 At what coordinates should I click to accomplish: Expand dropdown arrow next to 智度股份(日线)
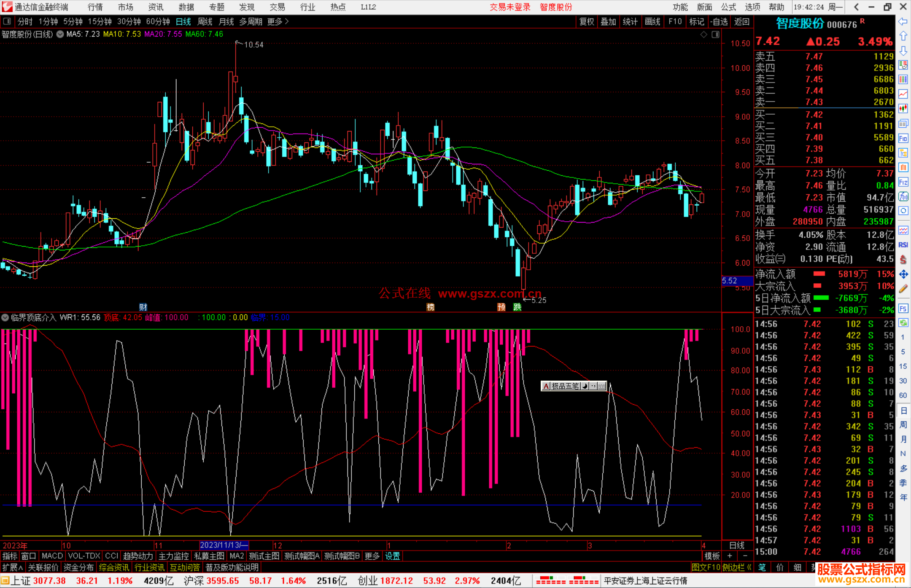coord(60,34)
